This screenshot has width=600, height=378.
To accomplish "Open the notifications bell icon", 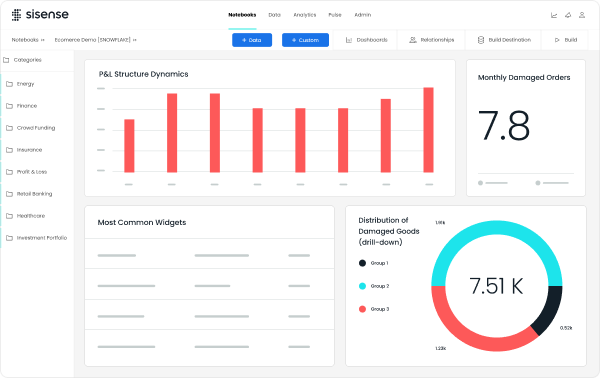I will 568,15.
